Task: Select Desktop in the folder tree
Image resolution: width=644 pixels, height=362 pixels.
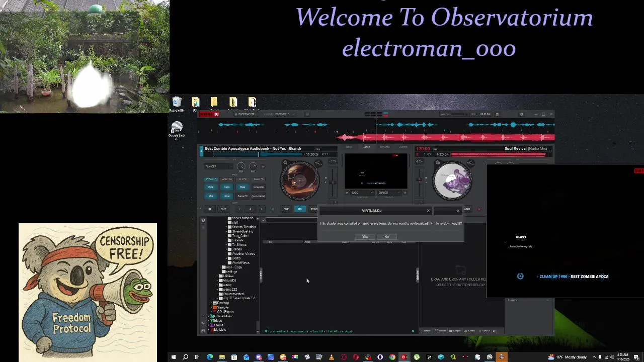Action: click(222, 303)
